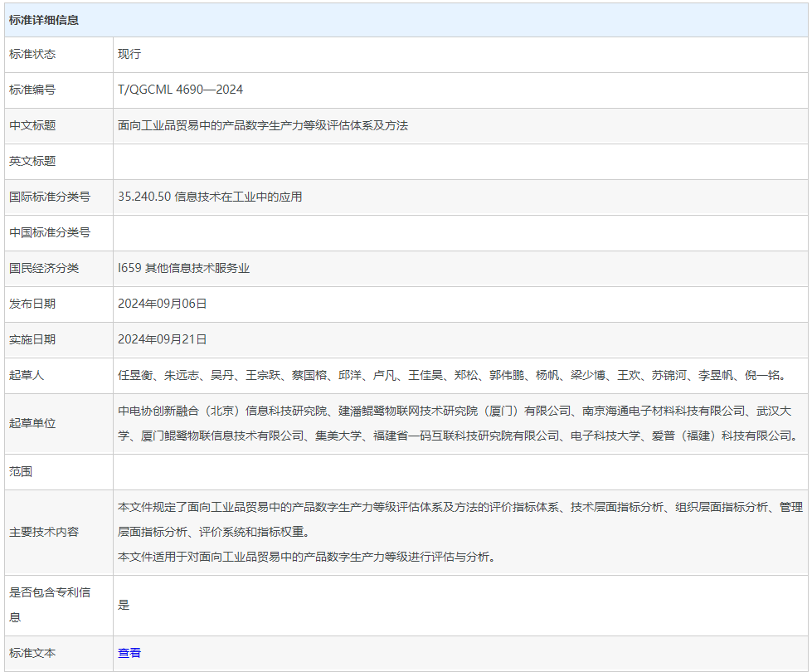Click the release date 2024年09月06日
The width and height of the screenshot is (812, 672).
coord(162,304)
